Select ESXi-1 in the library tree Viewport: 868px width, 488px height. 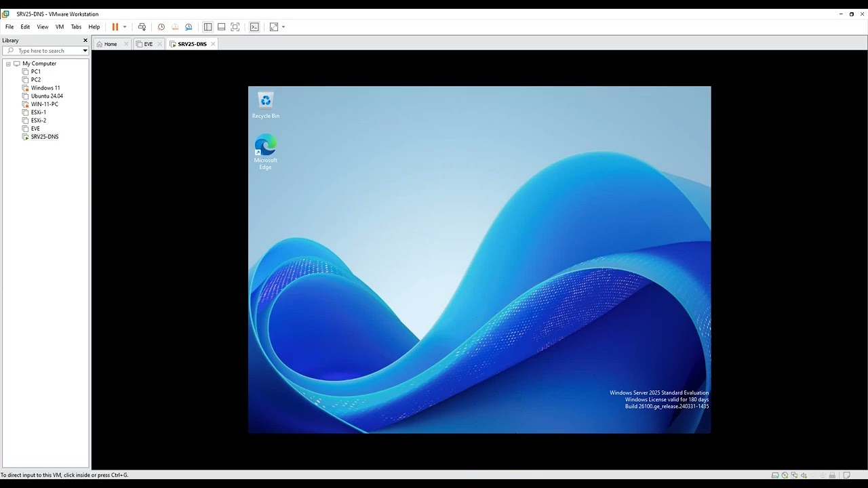click(39, 113)
